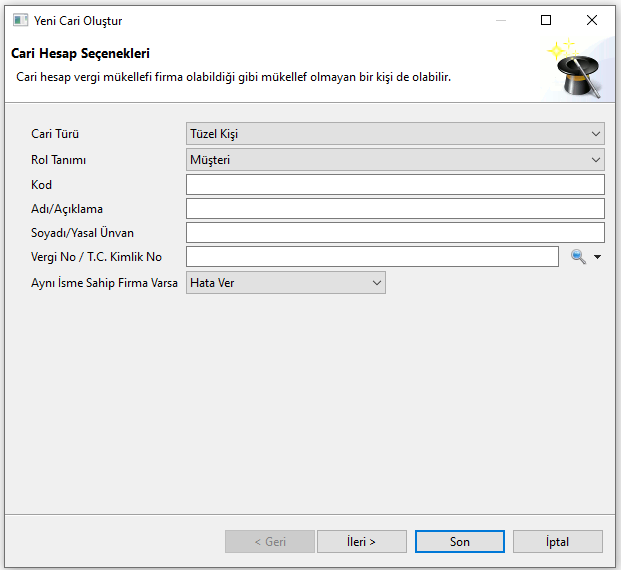Click the window icon in the title bar
This screenshot has height=570, width=621.
tap(19, 20)
